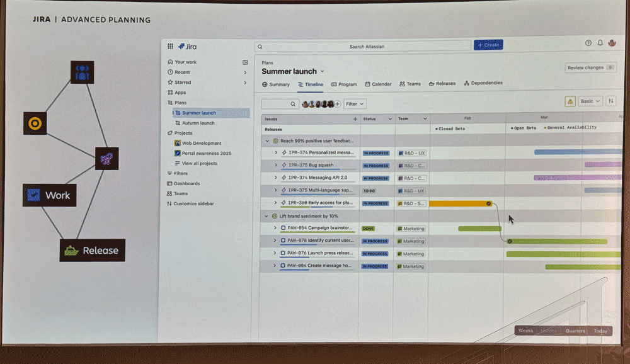Open the Dependencies tab
Image resolution: width=630 pixels, height=364 pixels.
tap(483, 83)
